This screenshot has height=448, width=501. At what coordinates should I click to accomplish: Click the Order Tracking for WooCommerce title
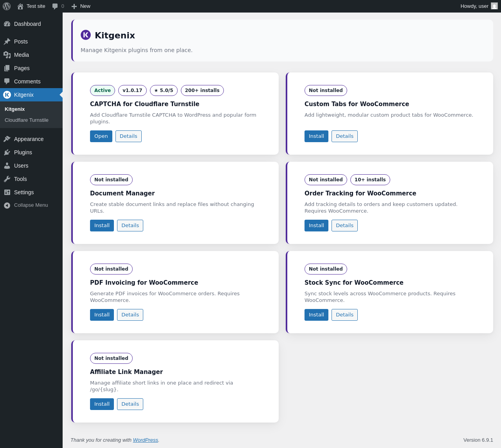click(360, 193)
